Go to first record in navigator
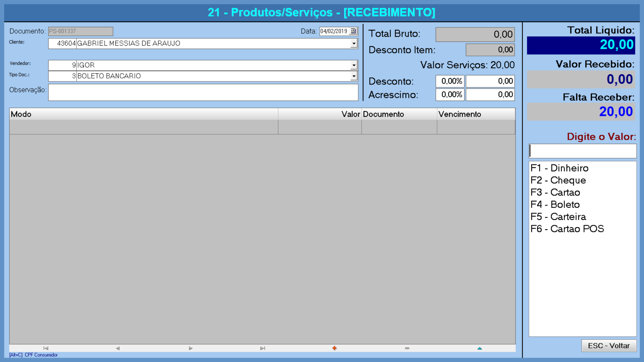This screenshot has height=362, width=644. 46,348
